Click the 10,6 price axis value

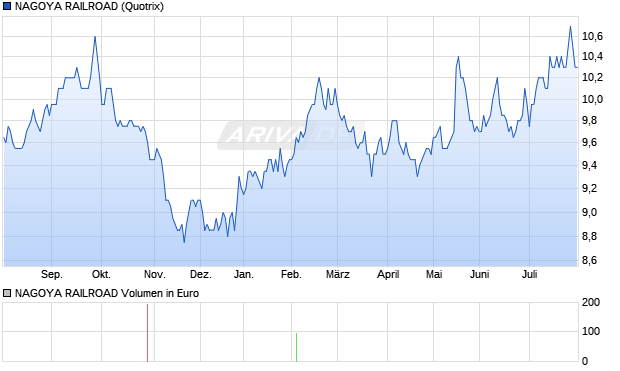pos(592,36)
